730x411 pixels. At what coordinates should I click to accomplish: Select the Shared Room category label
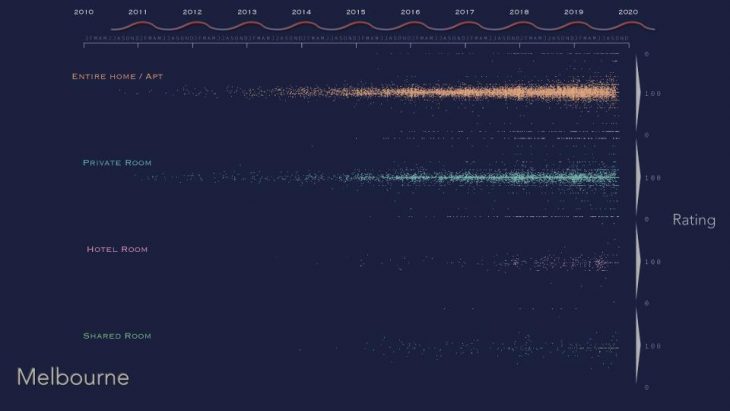(x=117, y=336)
